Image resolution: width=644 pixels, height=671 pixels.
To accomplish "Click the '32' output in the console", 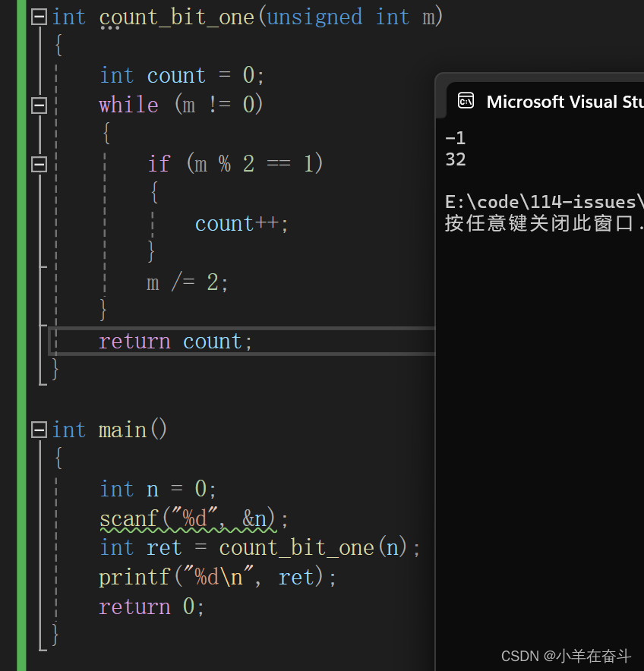I will (456, 159).
